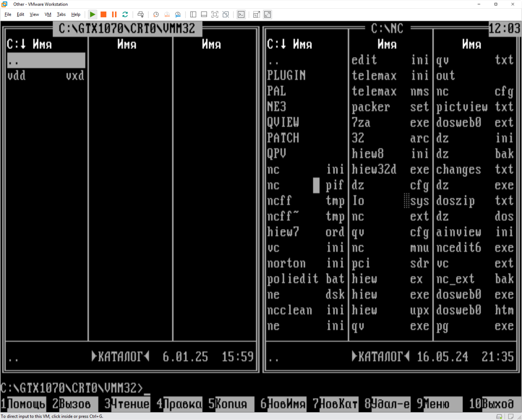Screen dimensions: 522x420
Task: Open the View menu
Action: (x=34, y=14)
